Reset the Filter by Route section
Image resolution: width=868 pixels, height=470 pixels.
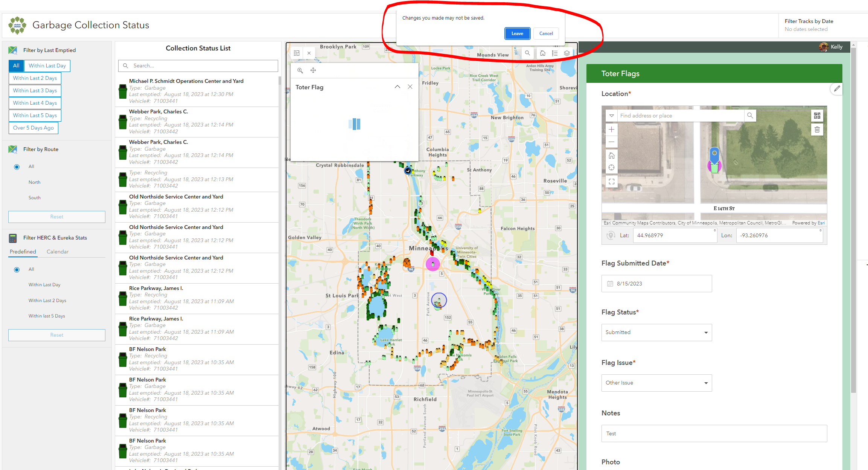tap(56, 217)
